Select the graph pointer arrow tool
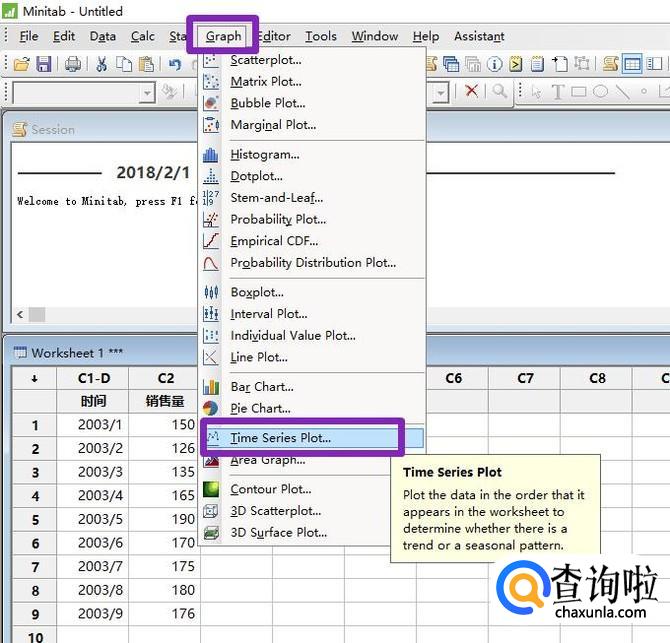Viewport: 670px width, 643px height. 536,91
